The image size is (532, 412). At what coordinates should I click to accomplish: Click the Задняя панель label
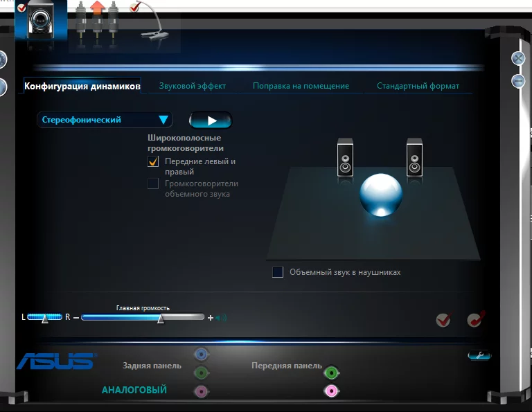tap(152, 366)
